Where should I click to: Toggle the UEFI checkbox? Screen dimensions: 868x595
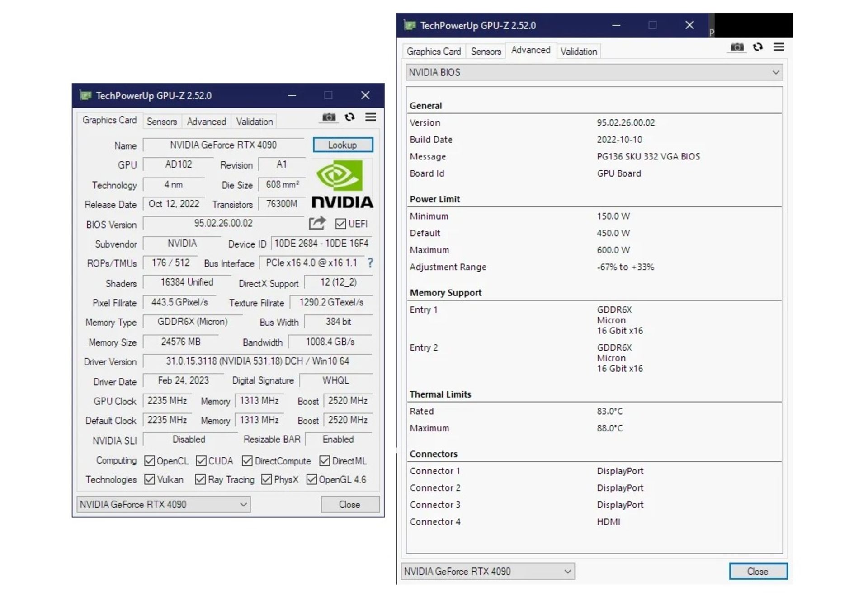[340, 224]
